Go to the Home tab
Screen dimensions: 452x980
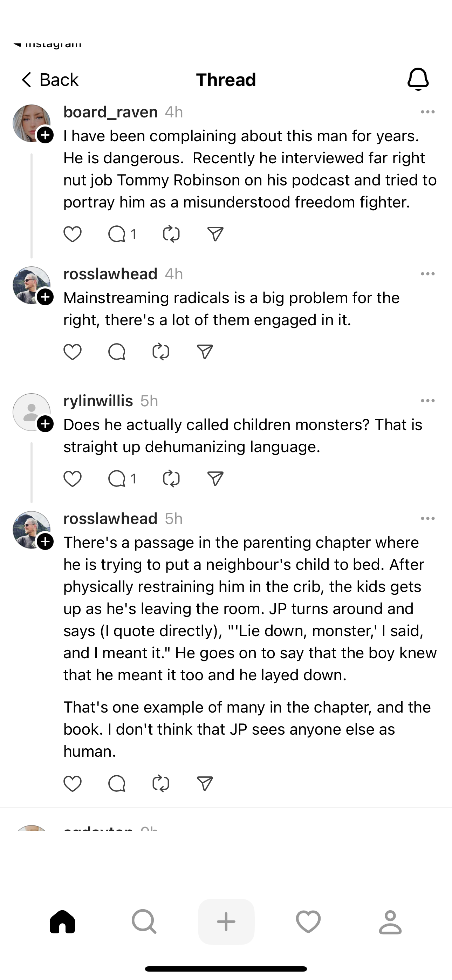coord(62,922)
